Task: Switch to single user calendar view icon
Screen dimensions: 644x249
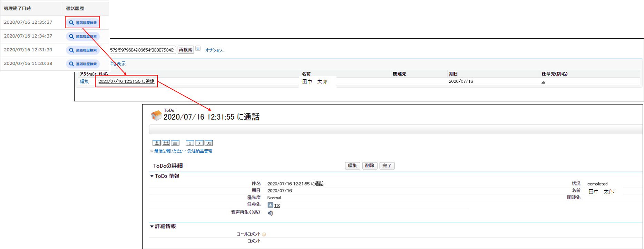Action: click(x=156, y=143)
